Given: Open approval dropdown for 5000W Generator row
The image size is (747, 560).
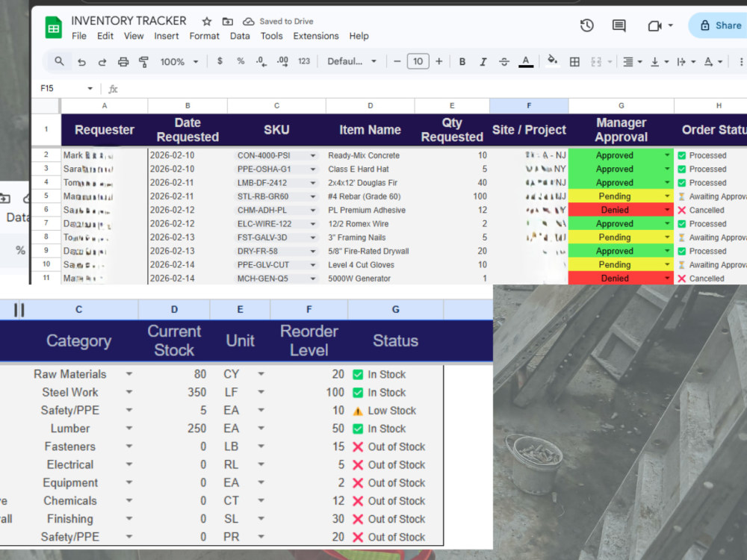Looking at the screenshot, I should click(x=667, y=278).
